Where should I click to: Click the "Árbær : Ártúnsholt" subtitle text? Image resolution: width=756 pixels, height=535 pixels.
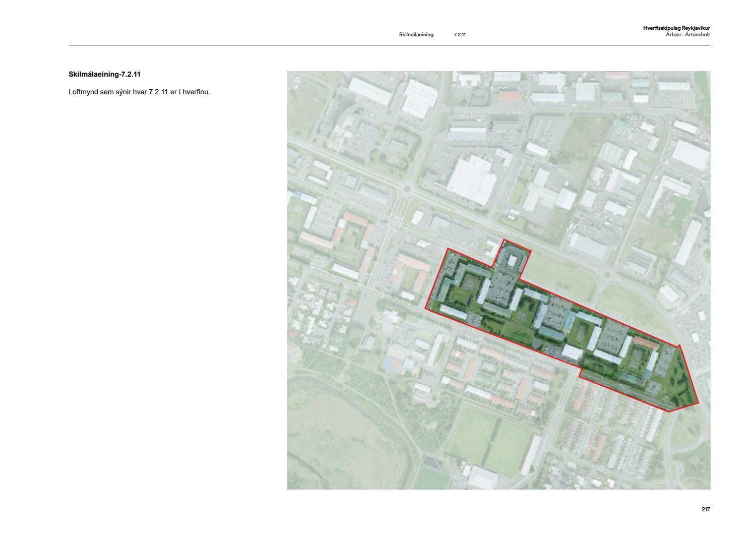point(687,35)
